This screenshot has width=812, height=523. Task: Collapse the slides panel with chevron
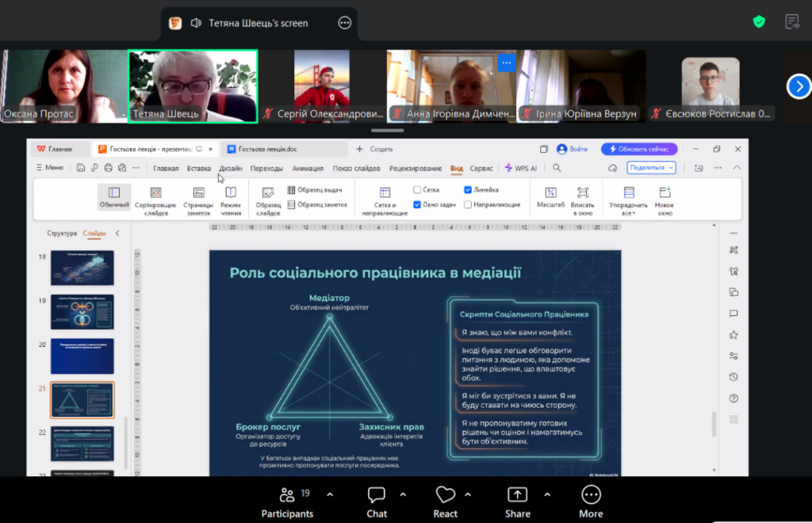[117, 233]
